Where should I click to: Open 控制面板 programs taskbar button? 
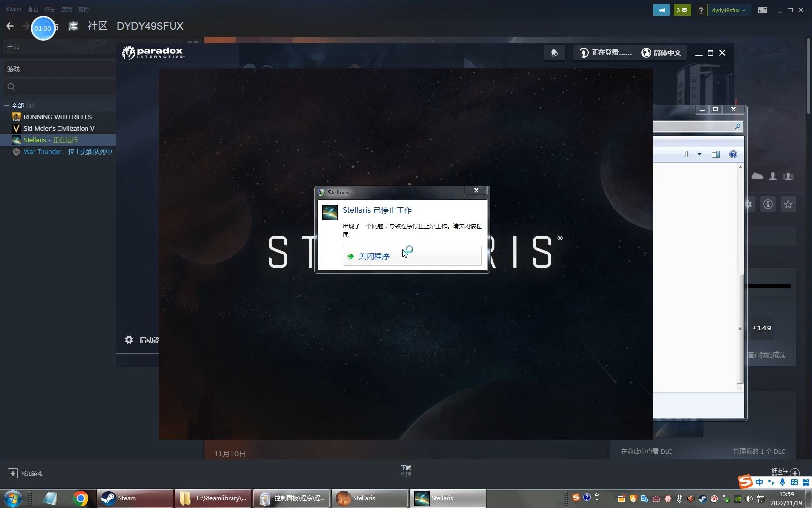(x=291, y=498)
